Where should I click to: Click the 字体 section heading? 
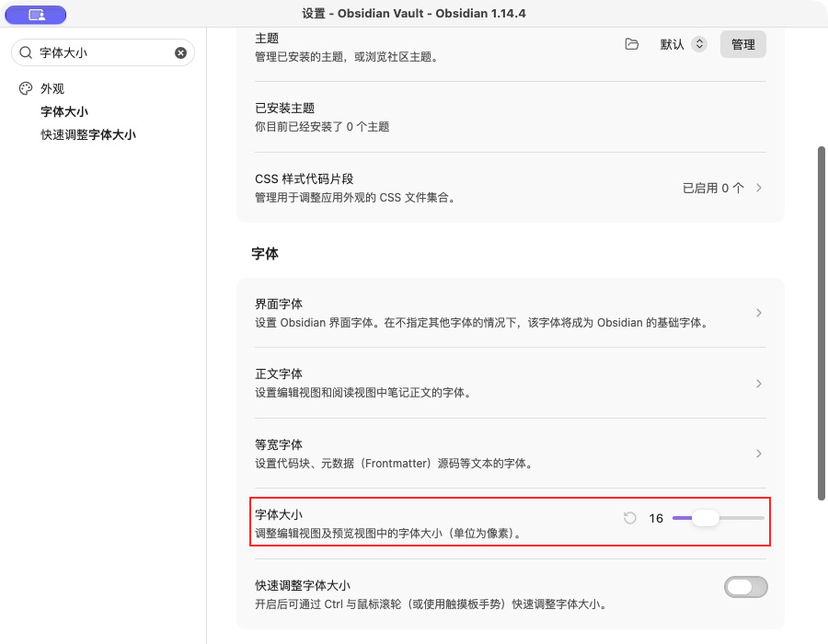[265, 254]
